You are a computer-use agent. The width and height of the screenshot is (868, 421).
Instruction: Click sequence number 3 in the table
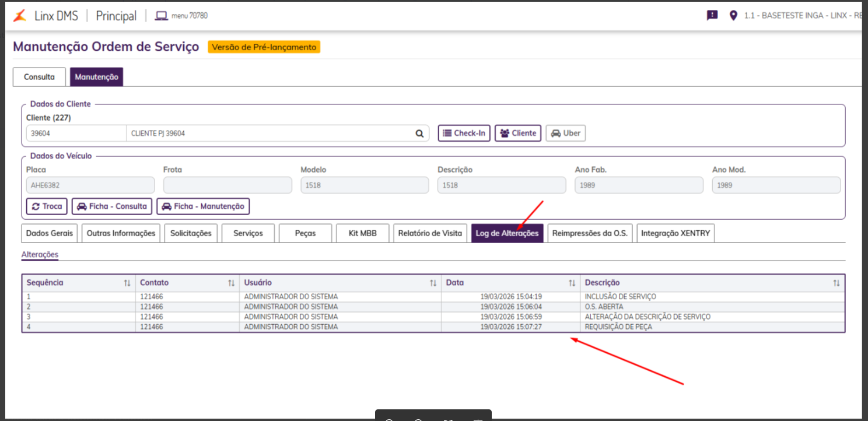[29, 317]
